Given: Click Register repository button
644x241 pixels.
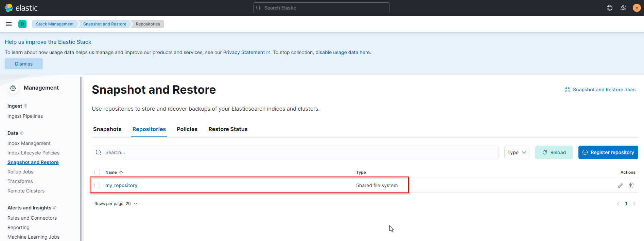Looking at the screenshot, I should pyautogui.click(x=608, y=152).
